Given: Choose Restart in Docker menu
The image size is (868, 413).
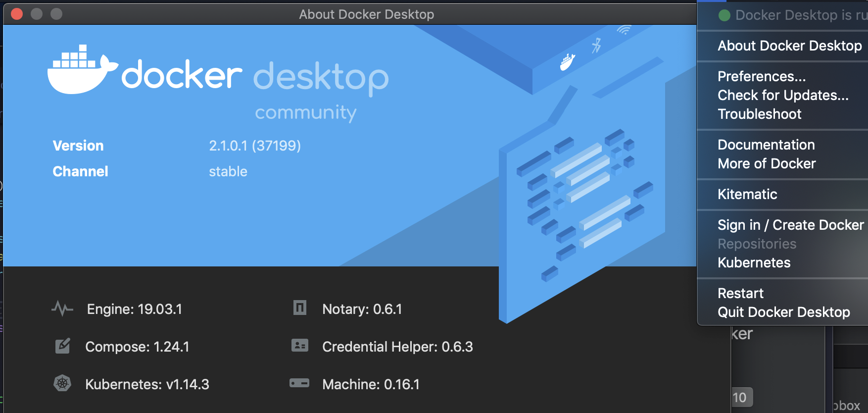Looking at the screenshot, I should coord(741,293).
